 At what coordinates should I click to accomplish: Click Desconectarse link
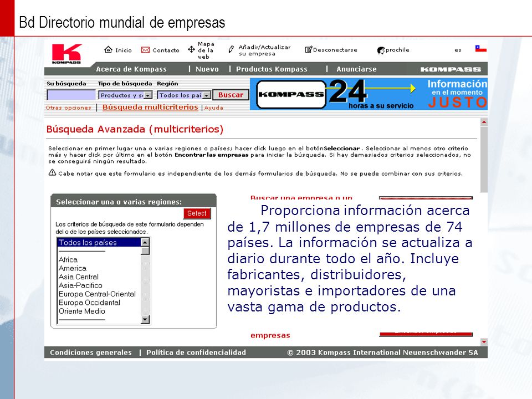tap(335, 50)
